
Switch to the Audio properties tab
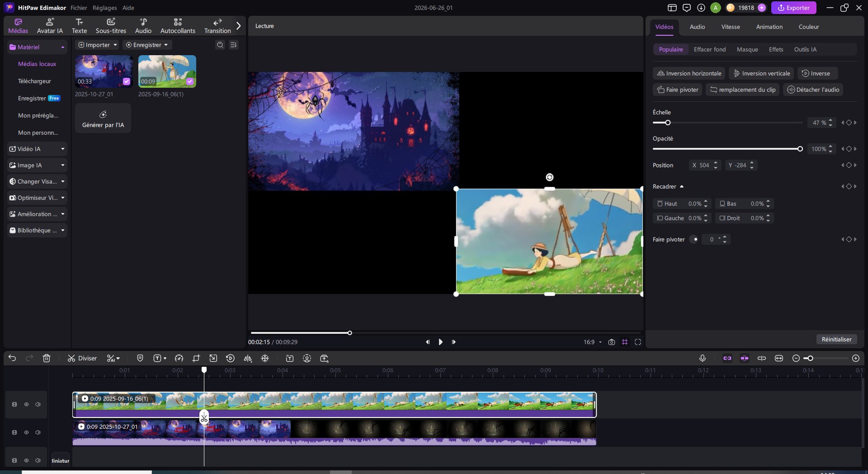pos(697,27)
